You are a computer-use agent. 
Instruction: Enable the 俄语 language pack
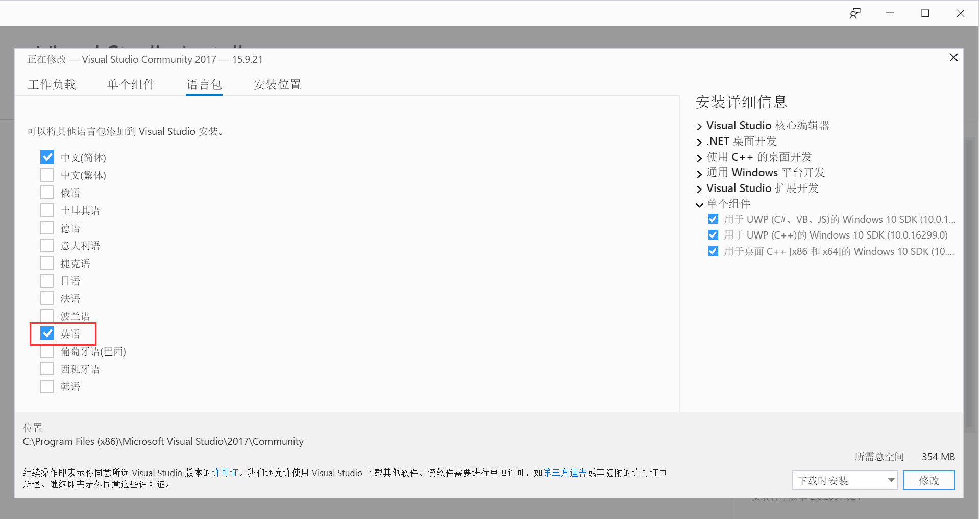click(x=47, y=193)
